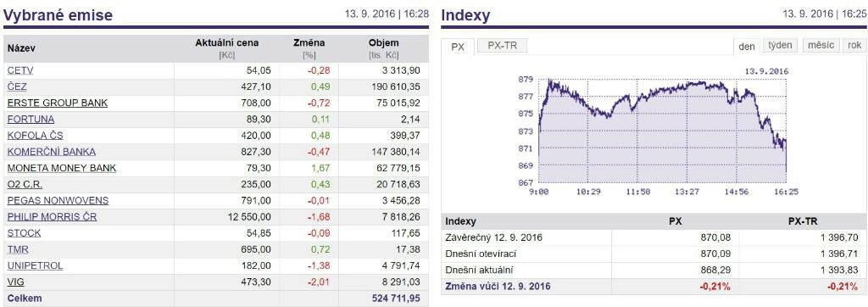Image resolution: width=868 pixels, height=307 pixels.
Task: Open the PHILIP MORRIS ČR link
Action: coord(52,216)
